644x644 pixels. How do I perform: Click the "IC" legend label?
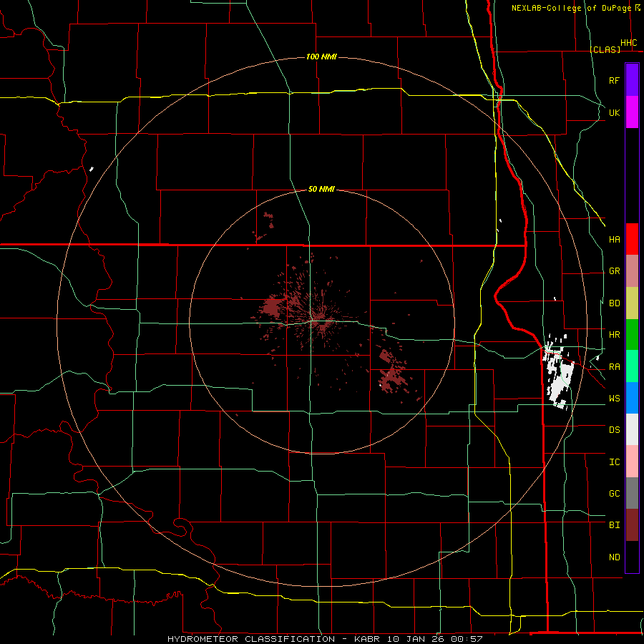pos(615,462)
